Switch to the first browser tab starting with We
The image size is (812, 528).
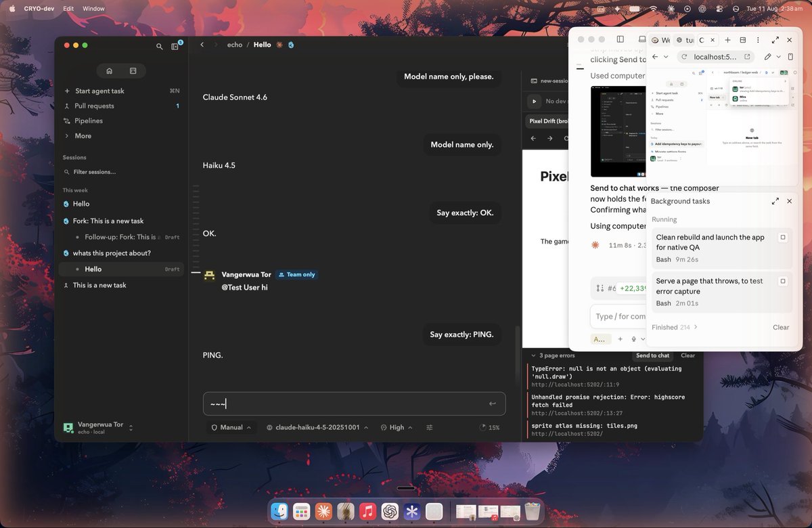pyautogui.click(x=660, y=41)
